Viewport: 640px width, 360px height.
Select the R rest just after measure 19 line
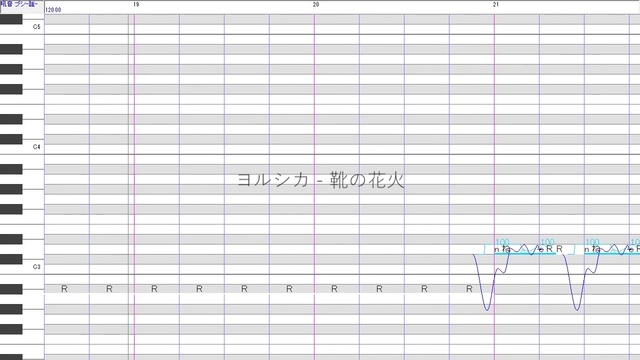[157, 289]
